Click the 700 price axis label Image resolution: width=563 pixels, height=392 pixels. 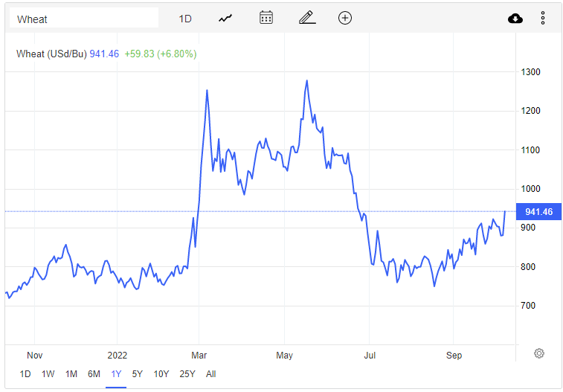tap(528, 306)
